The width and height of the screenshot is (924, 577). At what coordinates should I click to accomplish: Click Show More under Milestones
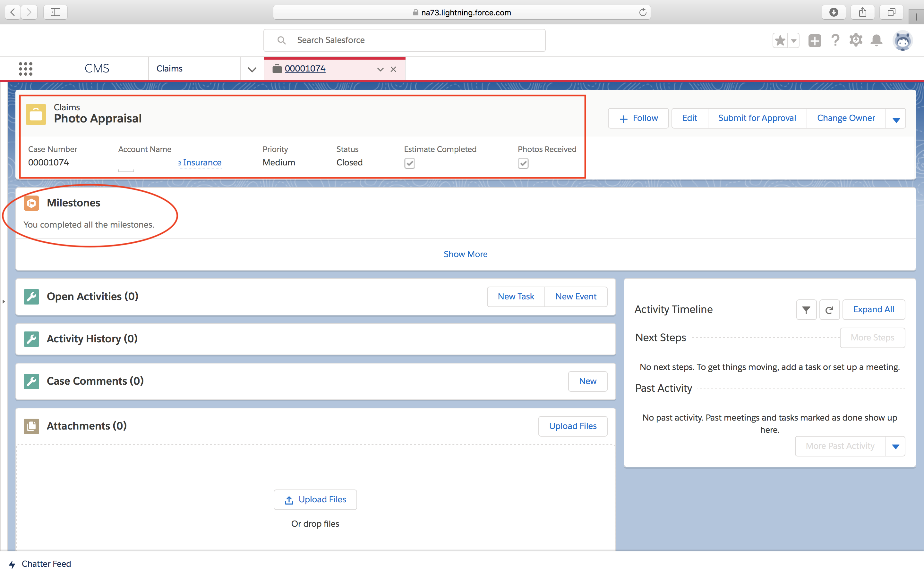click(465, 254)
